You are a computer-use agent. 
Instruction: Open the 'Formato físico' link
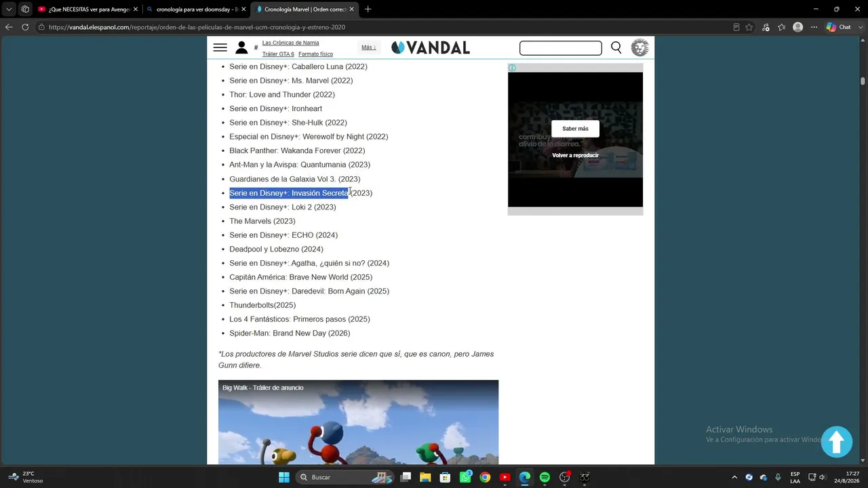coord(315,54)
